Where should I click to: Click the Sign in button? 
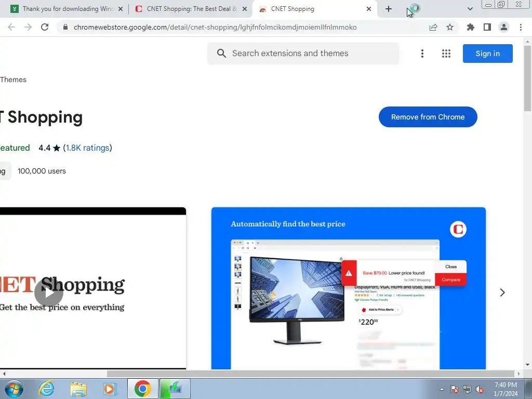coord(487,54)
